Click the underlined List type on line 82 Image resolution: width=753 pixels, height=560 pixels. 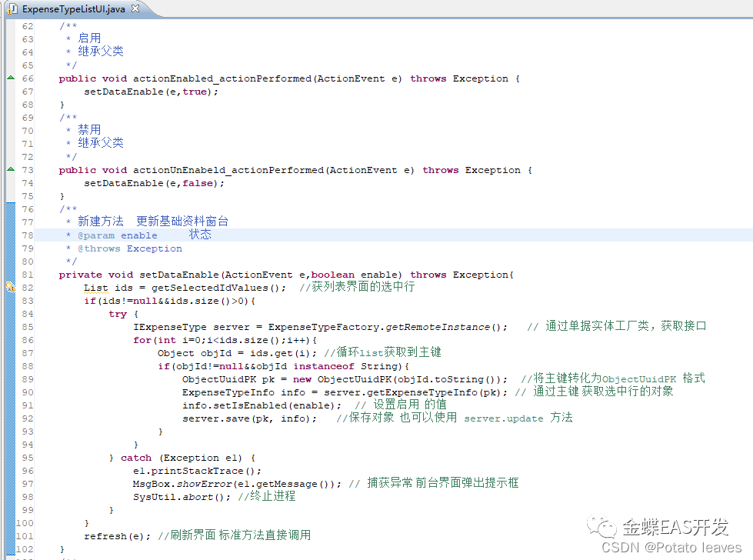tap(95, 287)
